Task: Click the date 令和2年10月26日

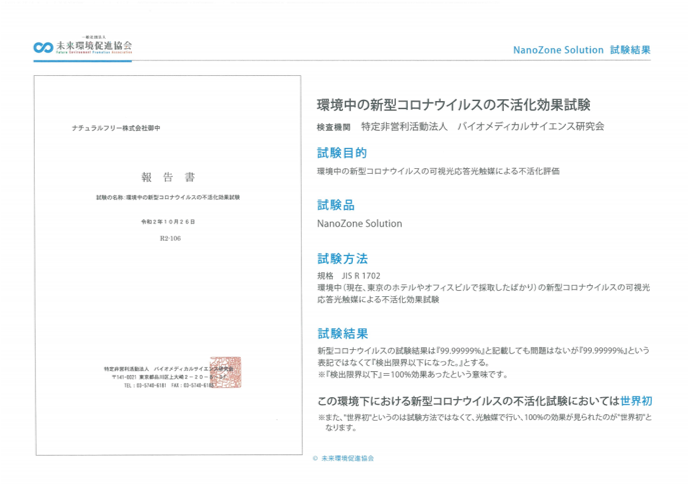Action: click(x=168, y=222)
